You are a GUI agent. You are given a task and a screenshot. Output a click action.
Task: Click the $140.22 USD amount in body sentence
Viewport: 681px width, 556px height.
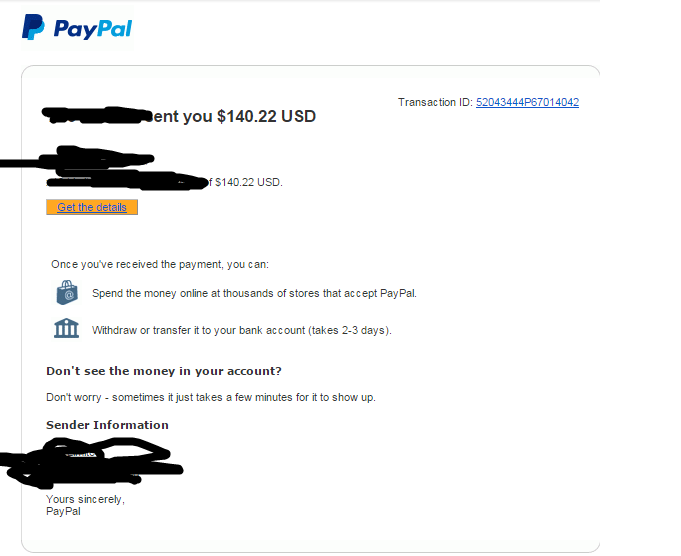click(x=248, y=182)
